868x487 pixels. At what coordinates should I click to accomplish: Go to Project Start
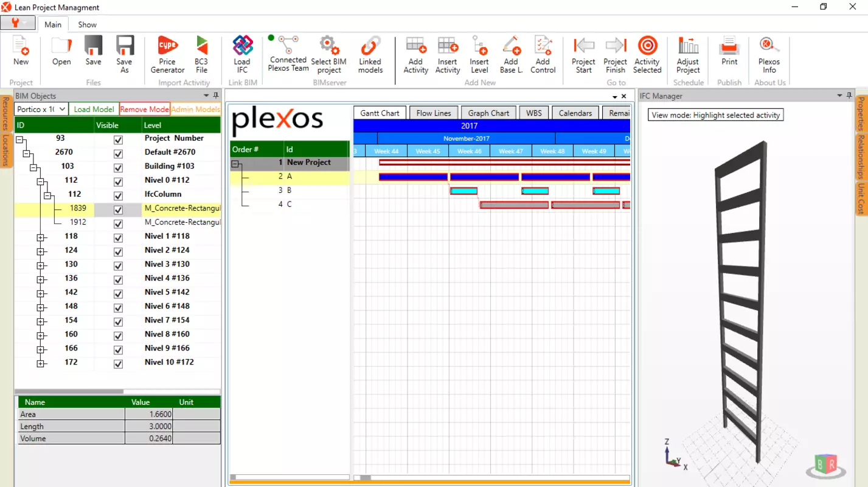click(x=584, y=55)
